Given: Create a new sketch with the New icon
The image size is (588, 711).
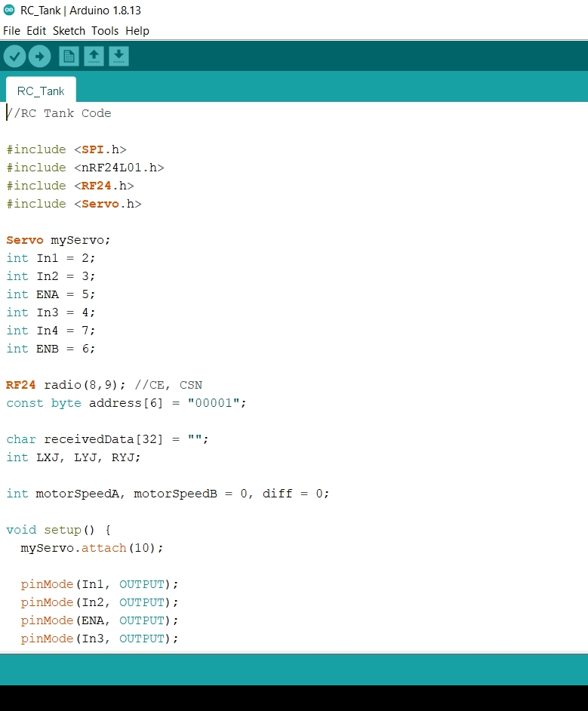Looking at the screenshot, I should [69, 56].
